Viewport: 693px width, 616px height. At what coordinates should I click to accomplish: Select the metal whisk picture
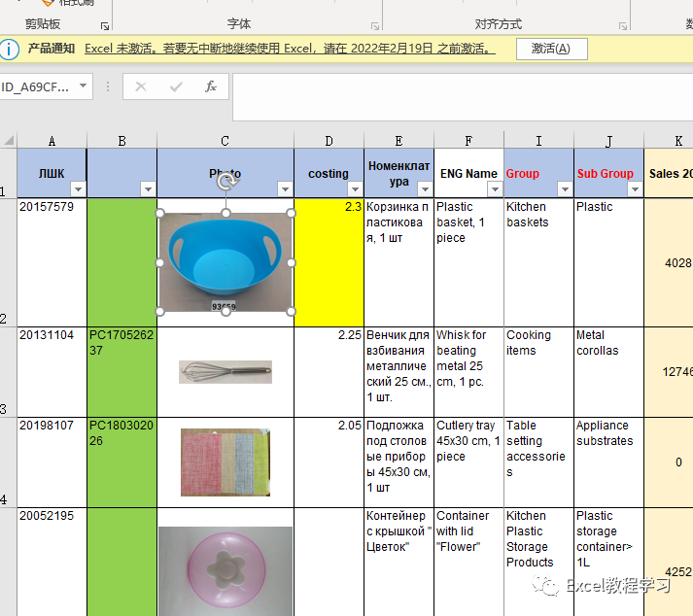tap(225, 371)
